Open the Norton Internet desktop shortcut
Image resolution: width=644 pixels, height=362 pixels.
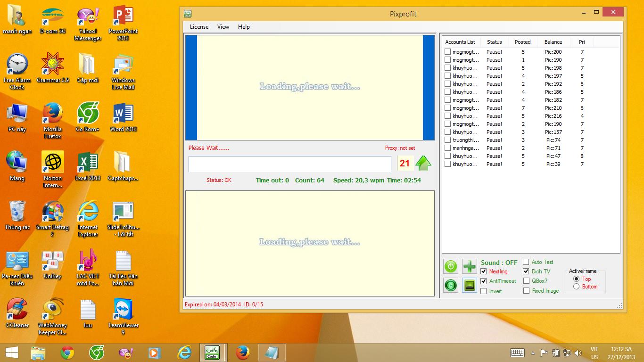52,170
